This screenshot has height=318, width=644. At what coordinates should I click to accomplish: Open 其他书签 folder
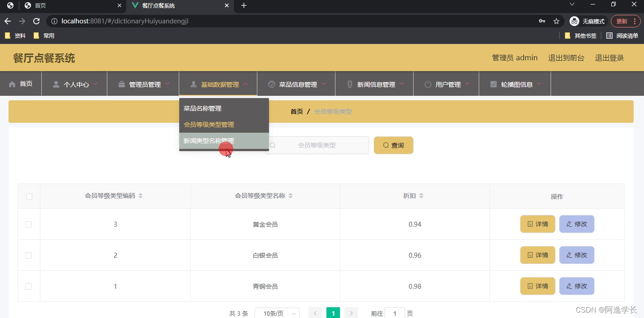(x=581, y=36)
